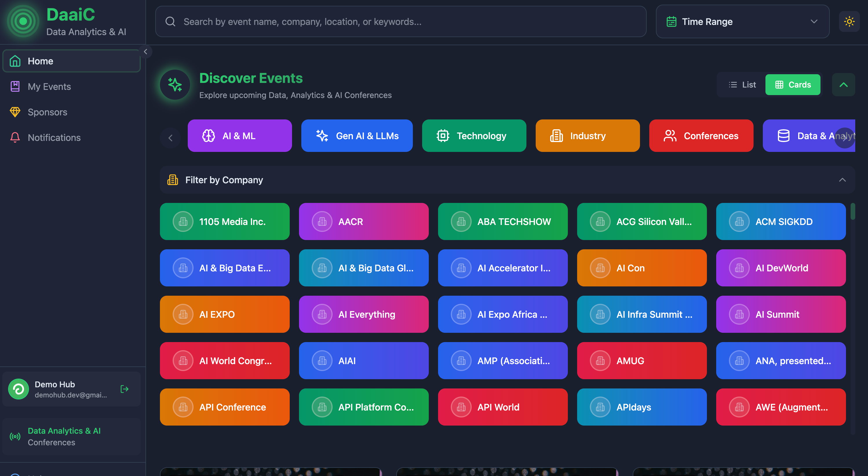
Task: Select the Gen AI & LLMs category
Action: point(356,136)
